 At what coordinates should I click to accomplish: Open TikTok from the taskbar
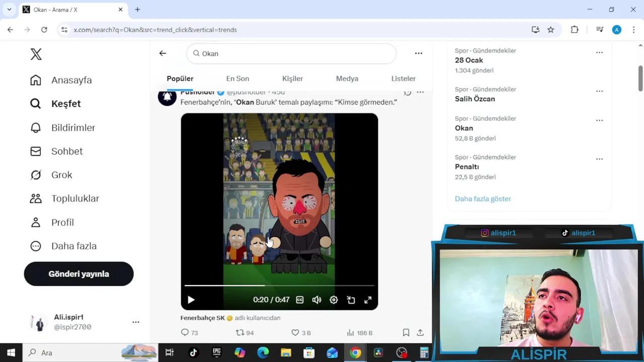193,353
